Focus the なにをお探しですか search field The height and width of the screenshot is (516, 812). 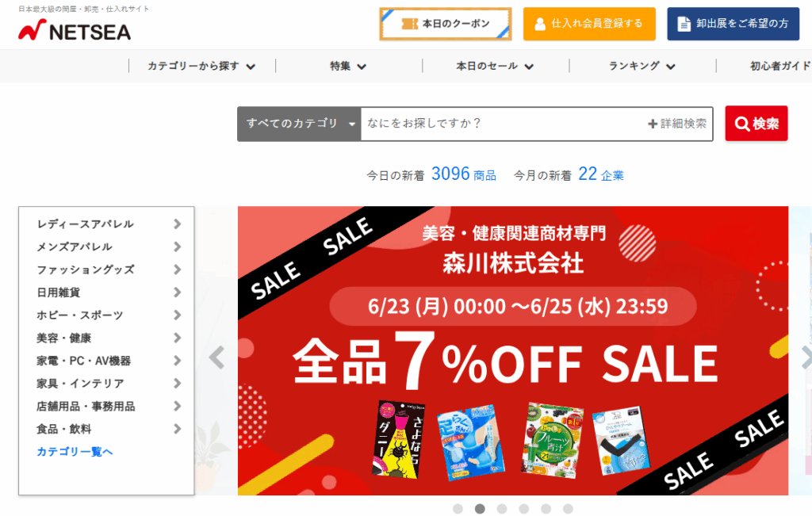(502, 124)
